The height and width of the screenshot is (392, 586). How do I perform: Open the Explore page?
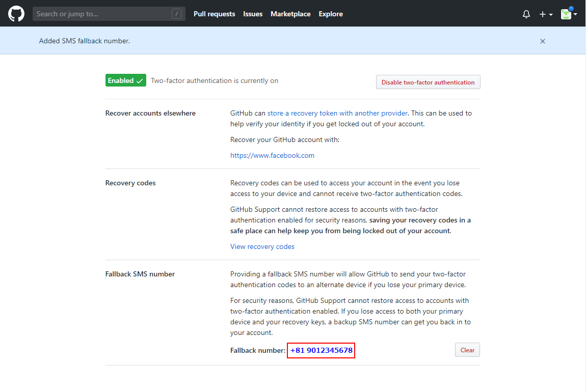click(331, 14)
